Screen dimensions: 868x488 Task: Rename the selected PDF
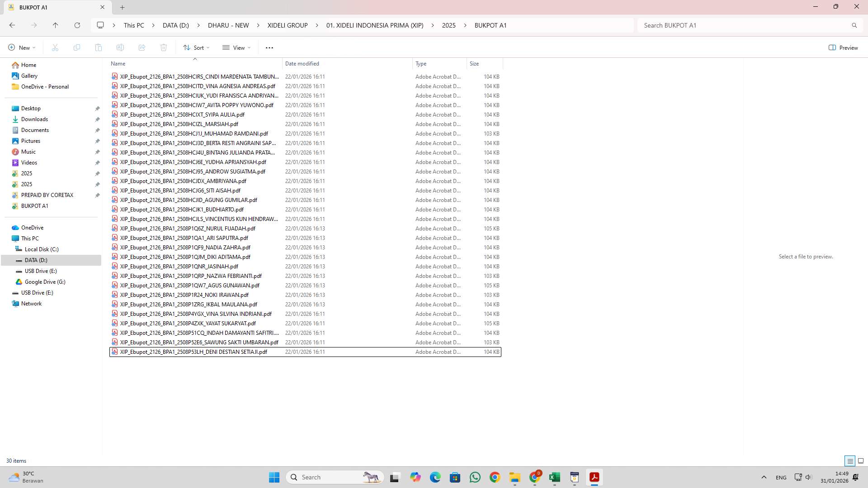tap(120, 47)
